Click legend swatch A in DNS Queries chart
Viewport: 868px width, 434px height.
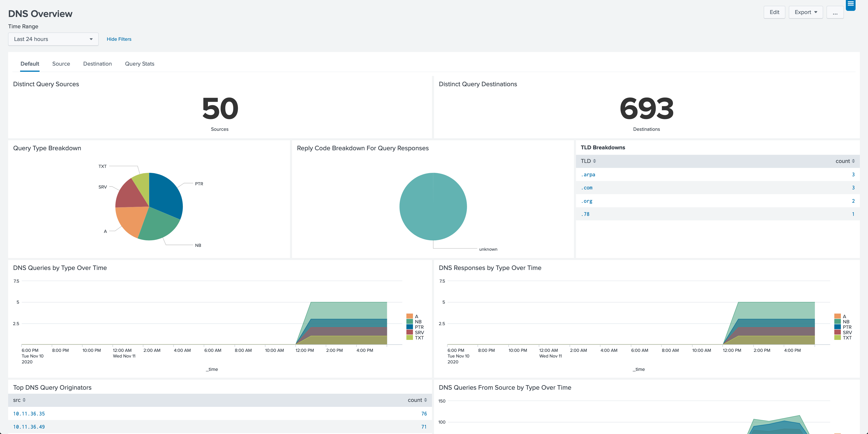pyautogui.click(x=409, y=316)
